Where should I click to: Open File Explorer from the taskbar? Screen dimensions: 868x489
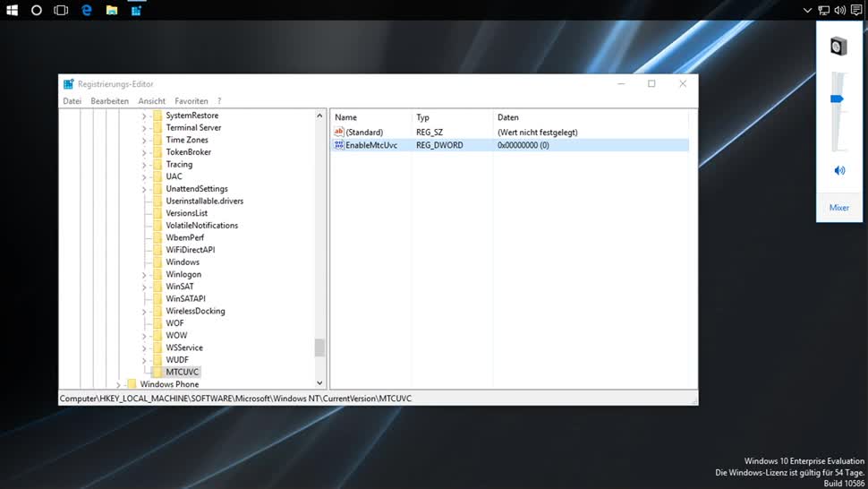pos(112,10)
